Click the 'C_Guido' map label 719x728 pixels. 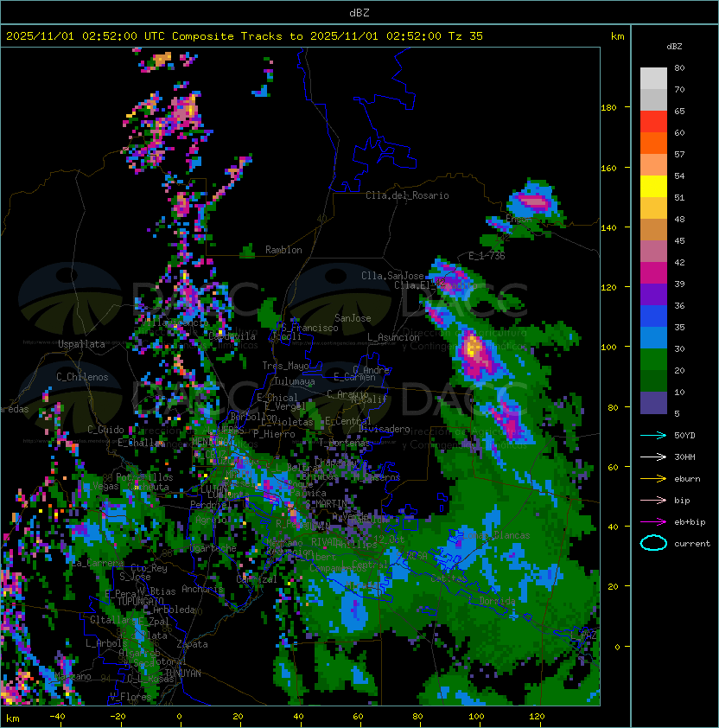pos(105,430)
